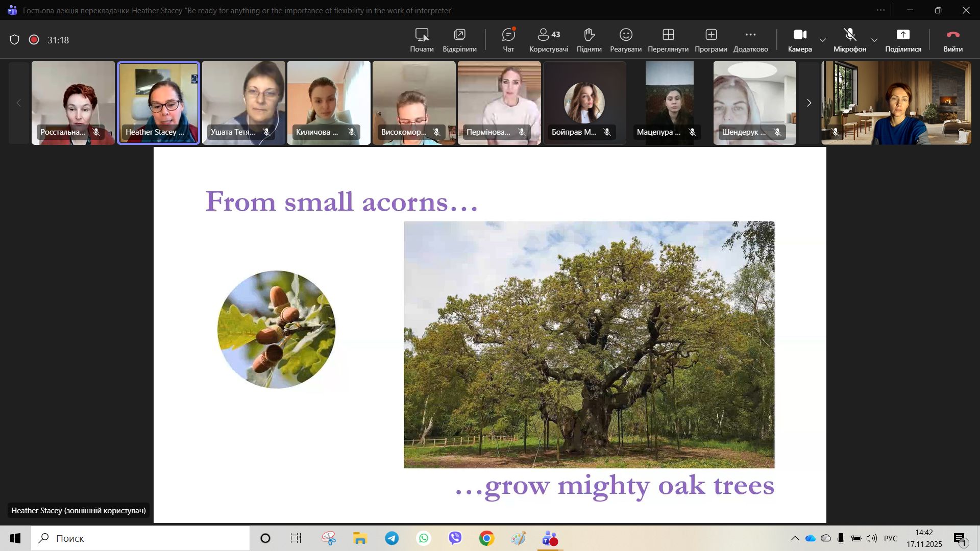
Task: Select the Heather Stacey video thumbnail
Action: click(159, 102)
